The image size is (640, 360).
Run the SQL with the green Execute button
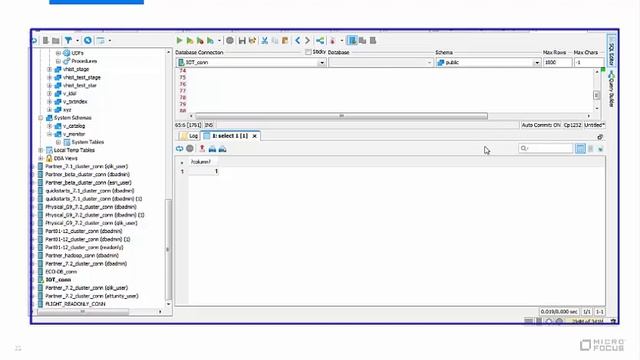click(x=179, y=40)
